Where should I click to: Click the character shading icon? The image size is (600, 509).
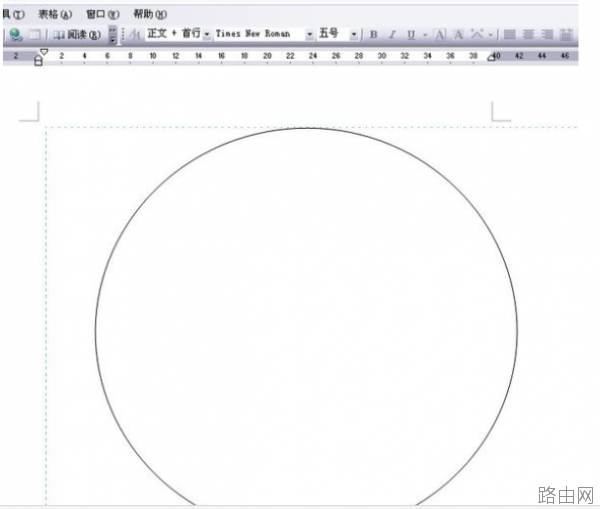click(x=458, y=35)
